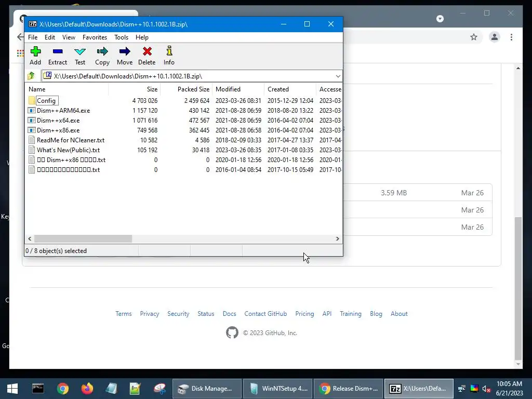This screenshot has height=399, width=532.
Task: Click Chrome back arrow button
Action: (20, 37)
